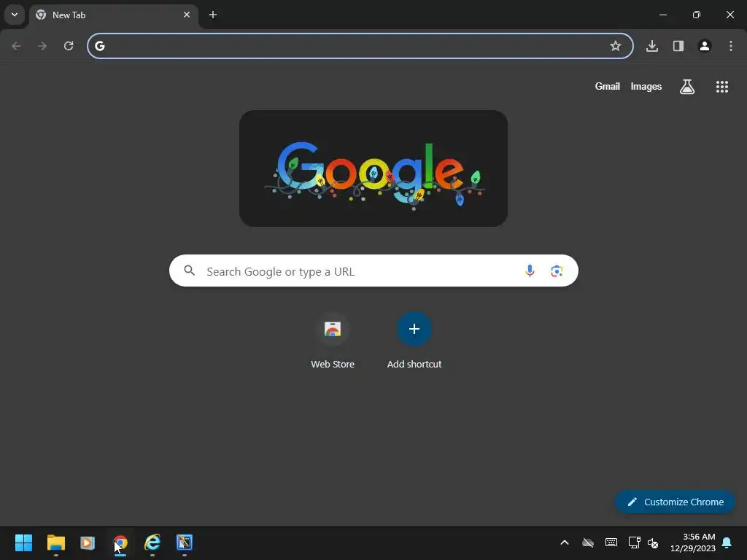This screenshot has height=560, width=747.
Task: Click the Google icon in address bar
Action: click(x=99, y=46)
